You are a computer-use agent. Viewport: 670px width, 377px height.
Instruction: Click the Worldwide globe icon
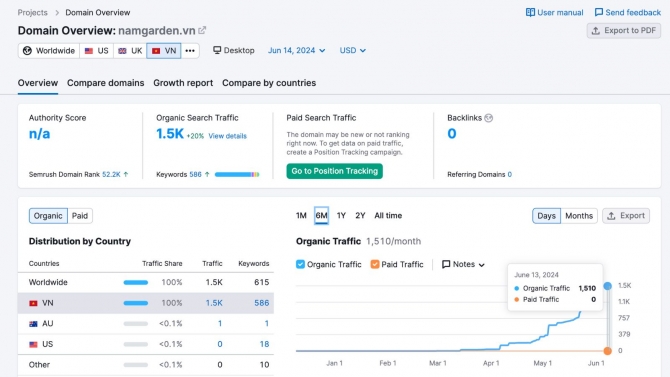(27, 51)
